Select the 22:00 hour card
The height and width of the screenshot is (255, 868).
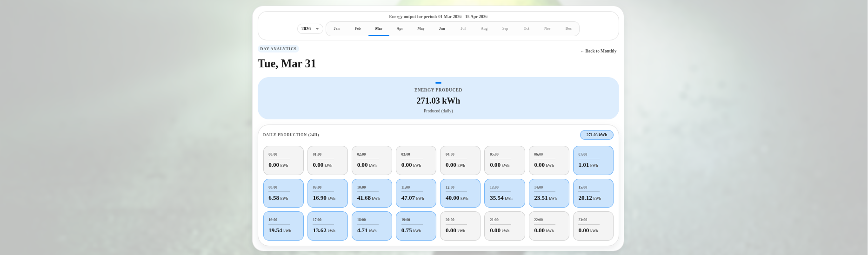(x=549, y=226)
